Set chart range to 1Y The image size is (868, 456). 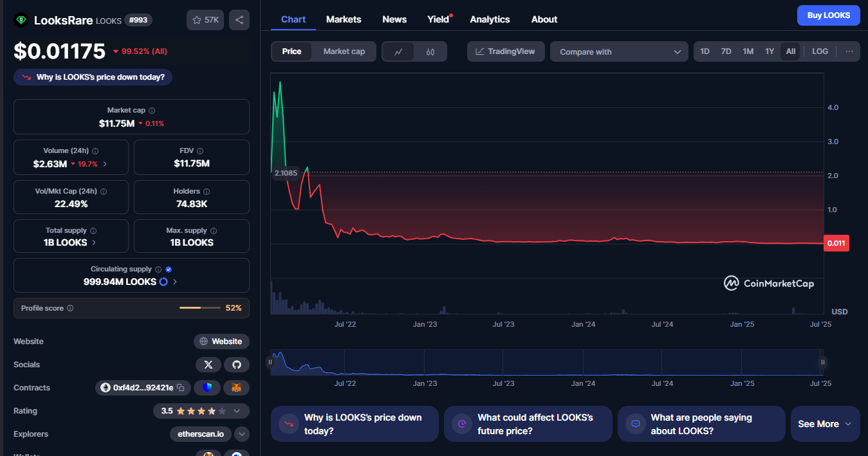[770, 51]
